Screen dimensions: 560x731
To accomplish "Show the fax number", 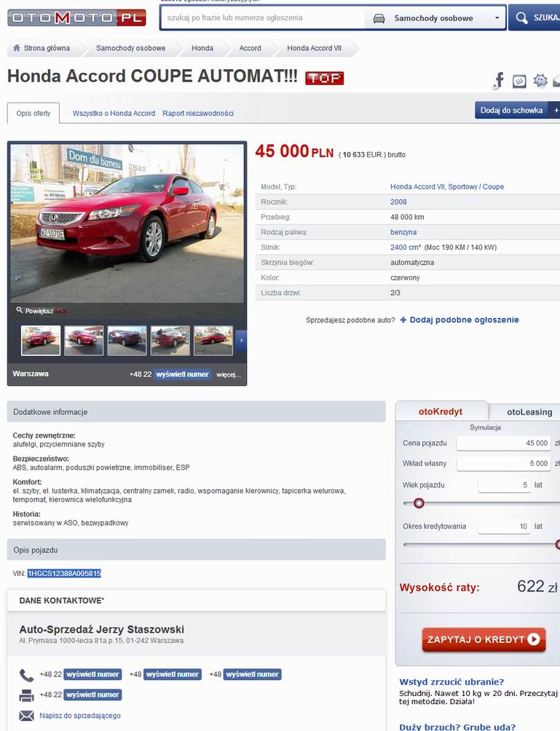I will (x=92, y=695).
